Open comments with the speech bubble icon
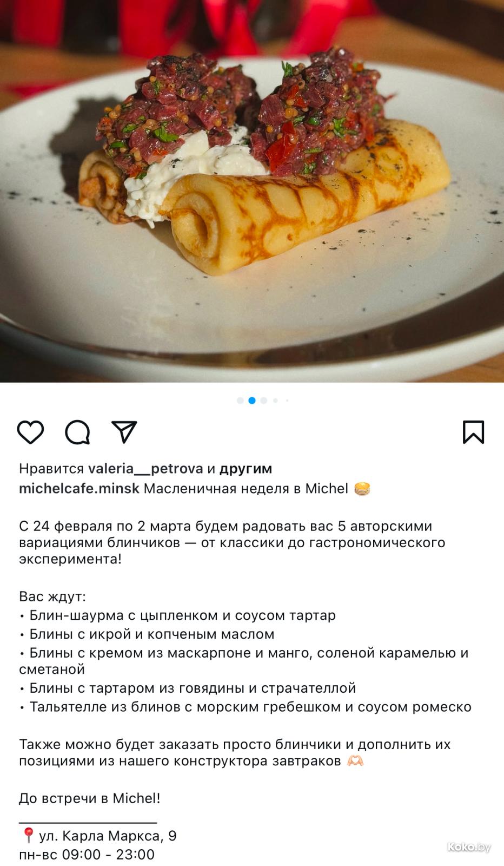Screen dimensions: 504x866 click(77, 432)
